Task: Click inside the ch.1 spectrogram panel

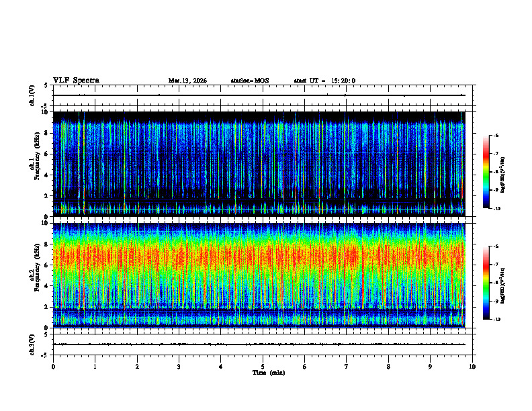Action: pyautogui.click(x=259, y=164)
